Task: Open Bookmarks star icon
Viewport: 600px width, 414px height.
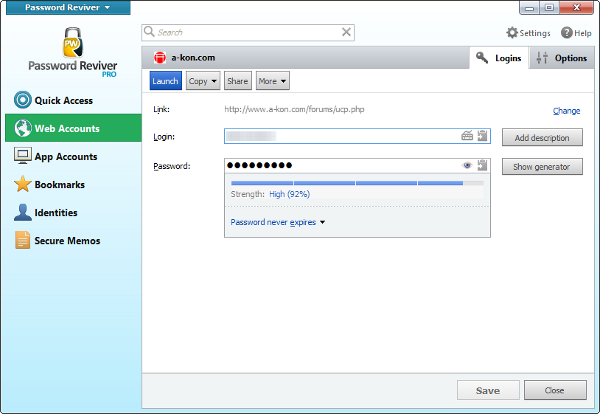Action: (x=23, y=184)
